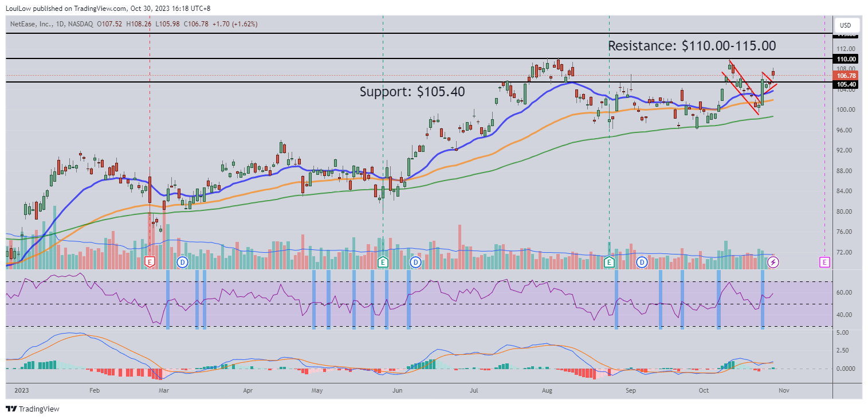Select the Resistance: $110.00-115.00 annotation
This screenshot has width=868, height=419.
click(x=692, y=46)
